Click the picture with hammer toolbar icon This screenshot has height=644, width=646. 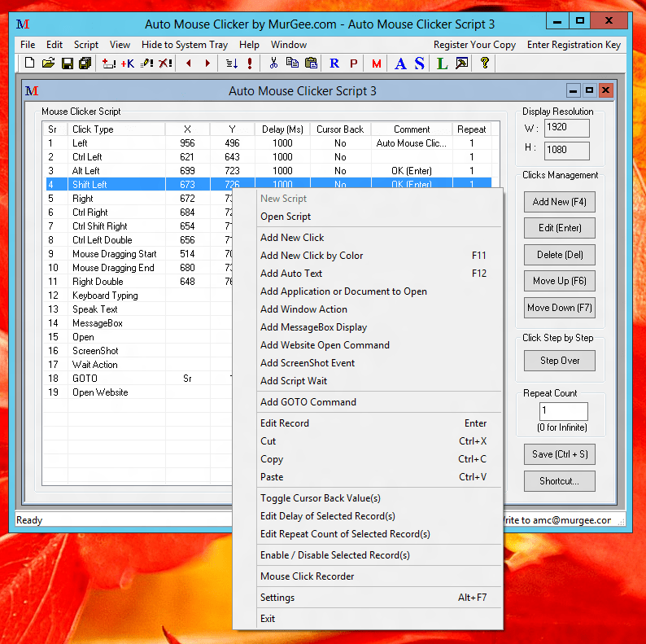(462, 63)
